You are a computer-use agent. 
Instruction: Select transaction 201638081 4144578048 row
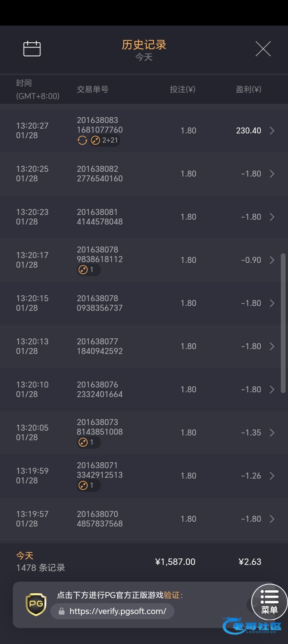point(100,217)
